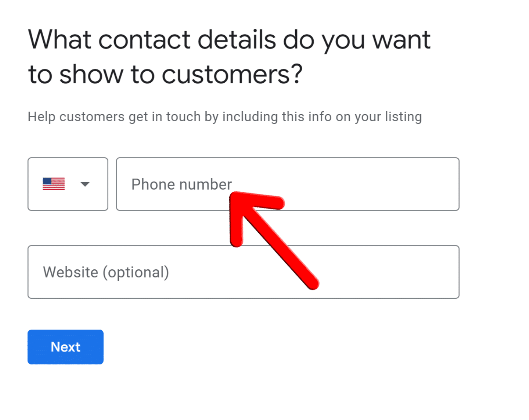
Task: Click the United States flag icon
Action: pos(54,184)
